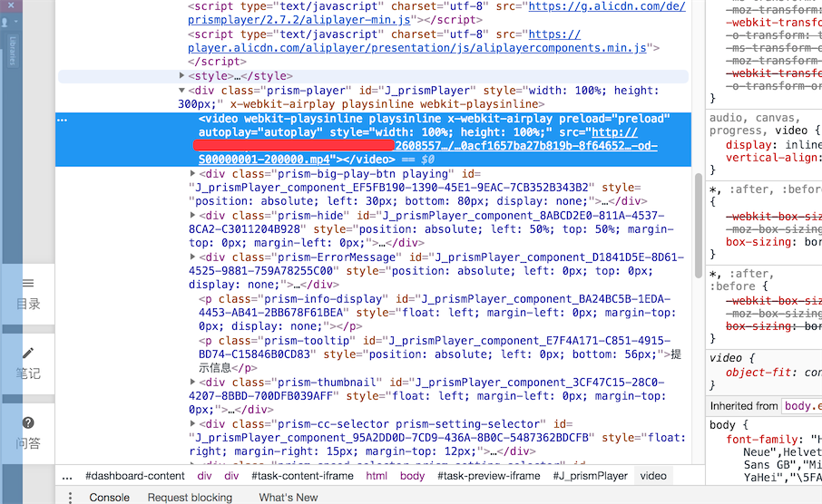Screen dimensions: 822x504
Task: Expand the prism-ErrorMessage div node
Action: [x=192, y=257]
